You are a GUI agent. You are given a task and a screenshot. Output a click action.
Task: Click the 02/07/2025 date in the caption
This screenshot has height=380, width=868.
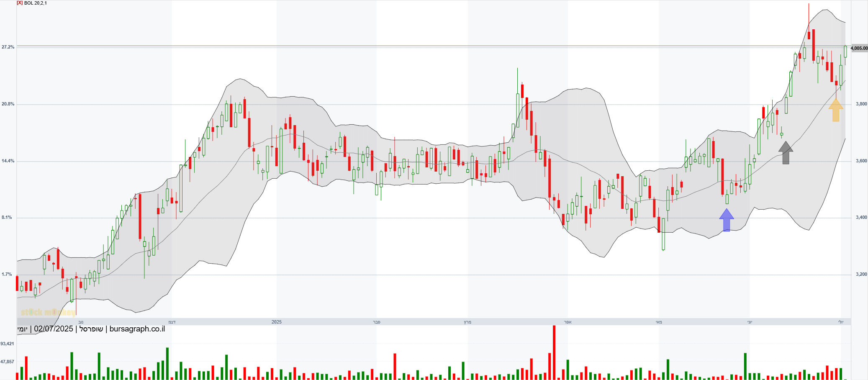(x=54, y=329)
